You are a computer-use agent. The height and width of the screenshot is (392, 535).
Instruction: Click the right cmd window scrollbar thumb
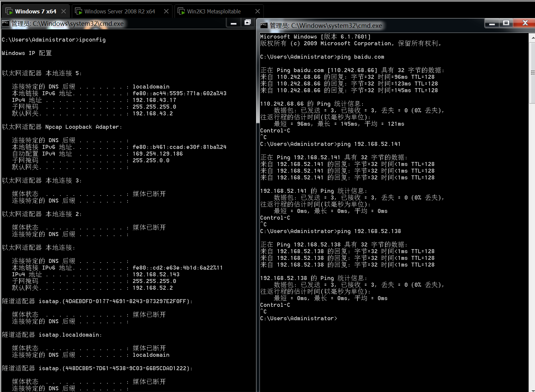pyautogui.click(x=532, y=72)
